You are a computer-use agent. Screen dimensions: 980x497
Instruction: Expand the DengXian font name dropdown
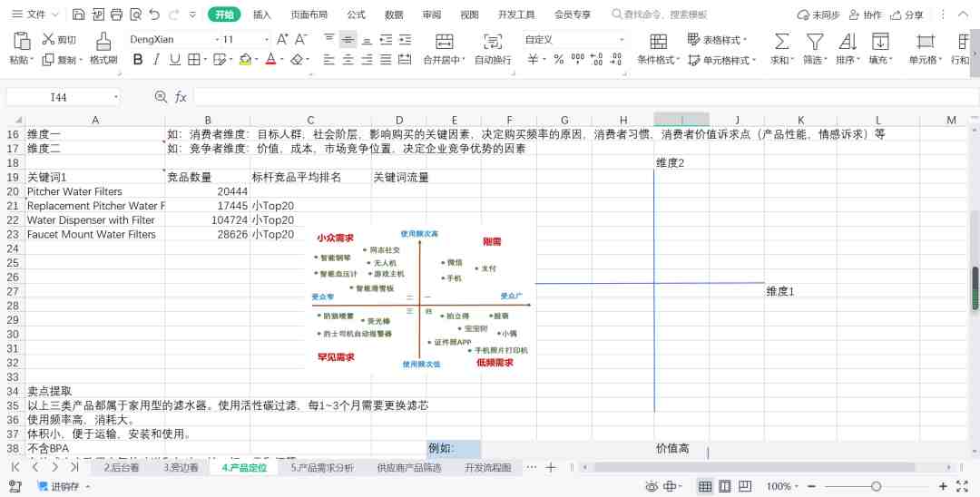coord(217,40)
